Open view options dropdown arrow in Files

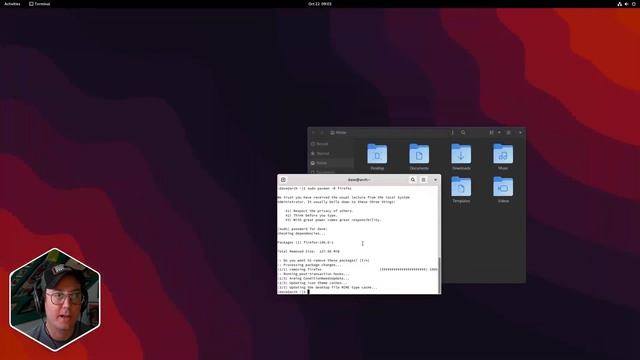tap(499, 132)
